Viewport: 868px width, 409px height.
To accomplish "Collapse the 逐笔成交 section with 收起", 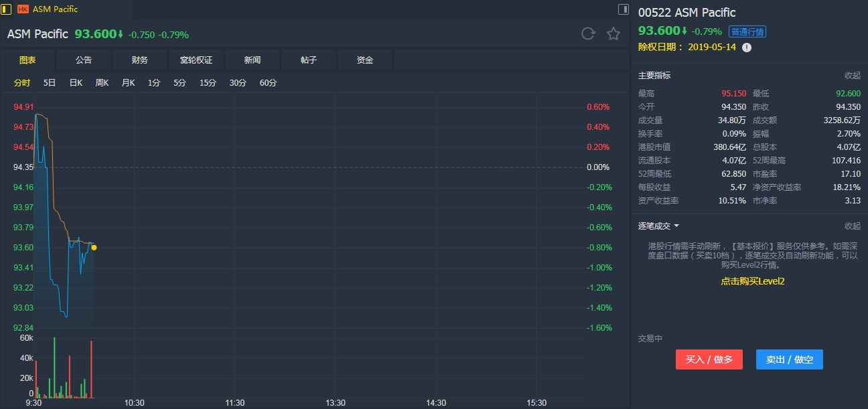I will point(853,226).
